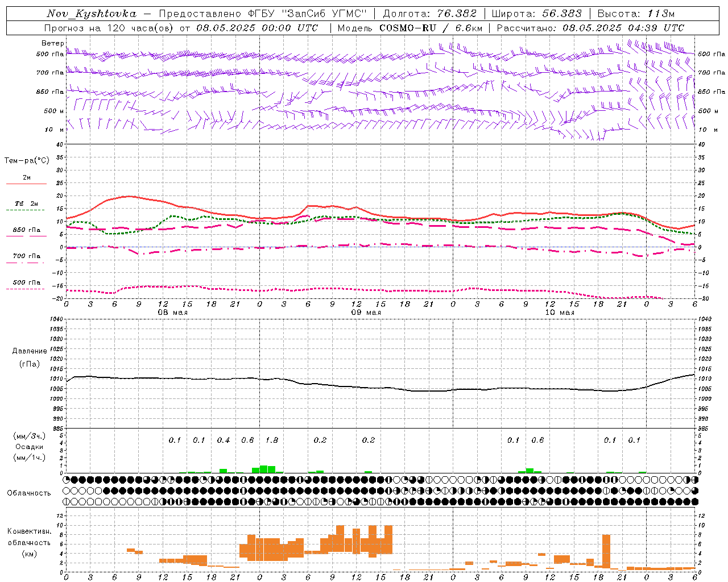Click the Облачность cloud cover label
Viewport: 728px width, 582px height.
(29, 493)
